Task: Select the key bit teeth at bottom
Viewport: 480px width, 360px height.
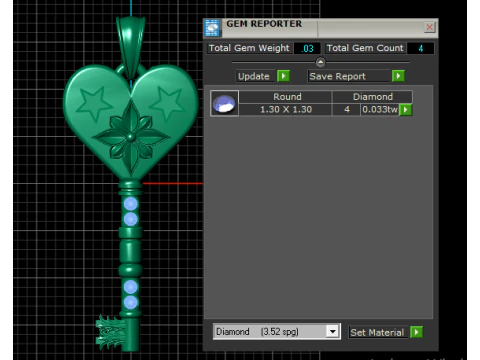Action: click(x=110, y=333)
